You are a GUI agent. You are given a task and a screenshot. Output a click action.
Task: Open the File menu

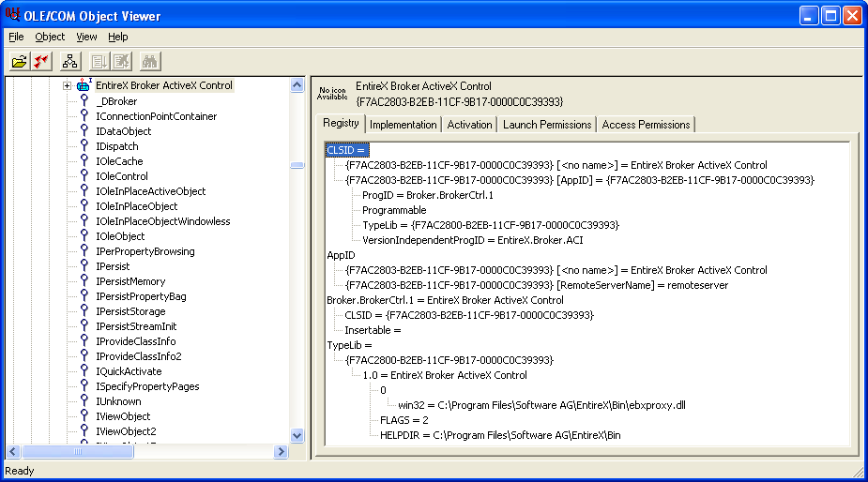point(16,37)
